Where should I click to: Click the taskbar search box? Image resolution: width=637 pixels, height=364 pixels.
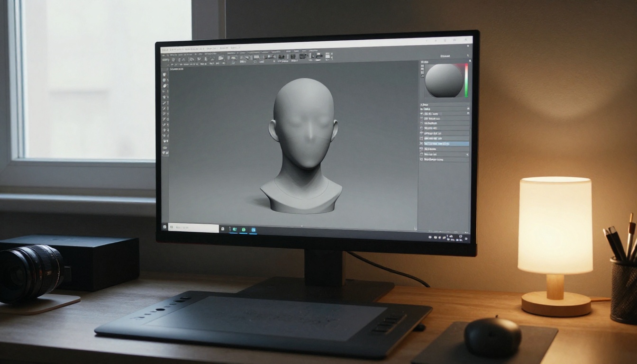pos(193,228)
